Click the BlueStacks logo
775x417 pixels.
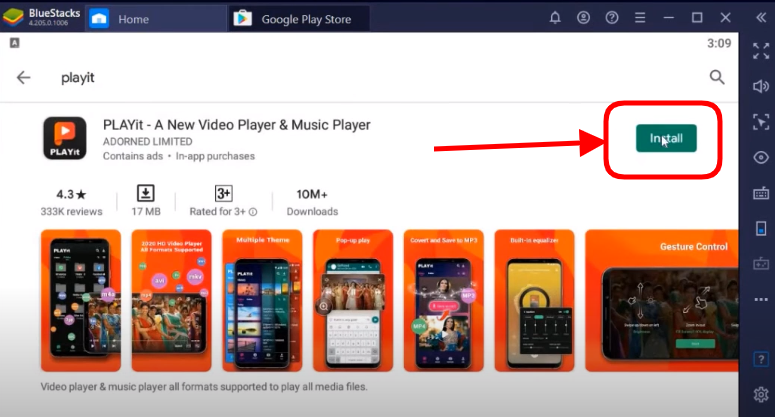pos(13,17)
